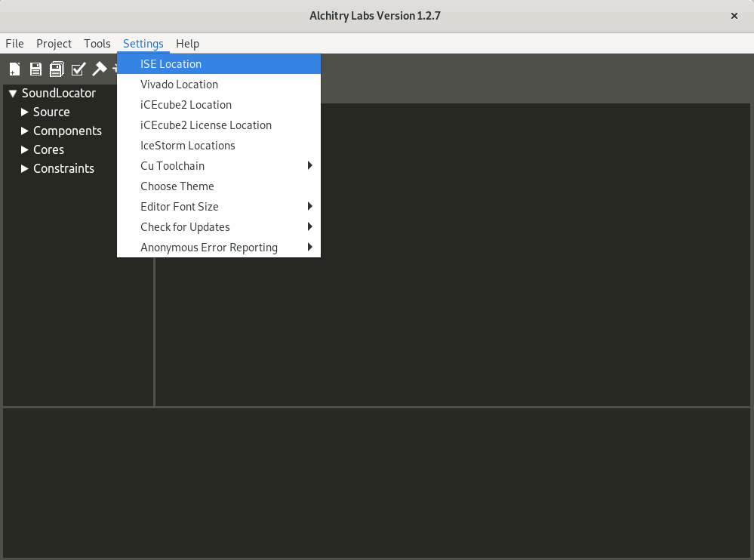This screenshot has width=754, height=560.
Task: Open Anonymous Error Reporting submenu
Action: click(x=219, y=248)
